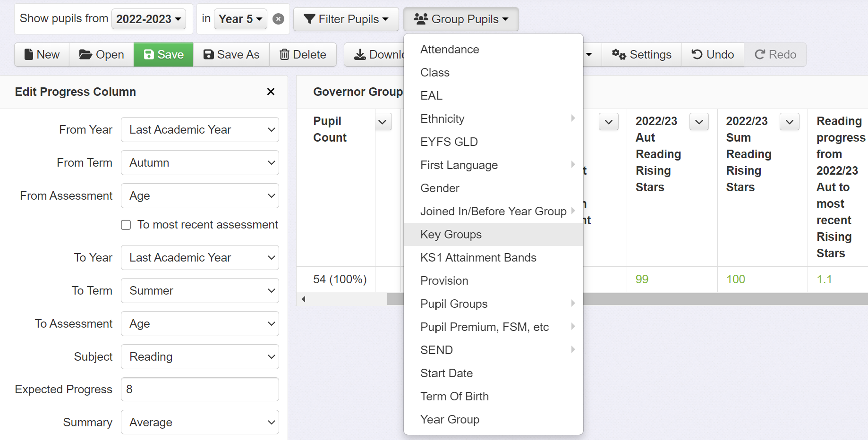Click the Expected Progress input field
This screenshot has height=440, width=868.
[x=200, y=389]
